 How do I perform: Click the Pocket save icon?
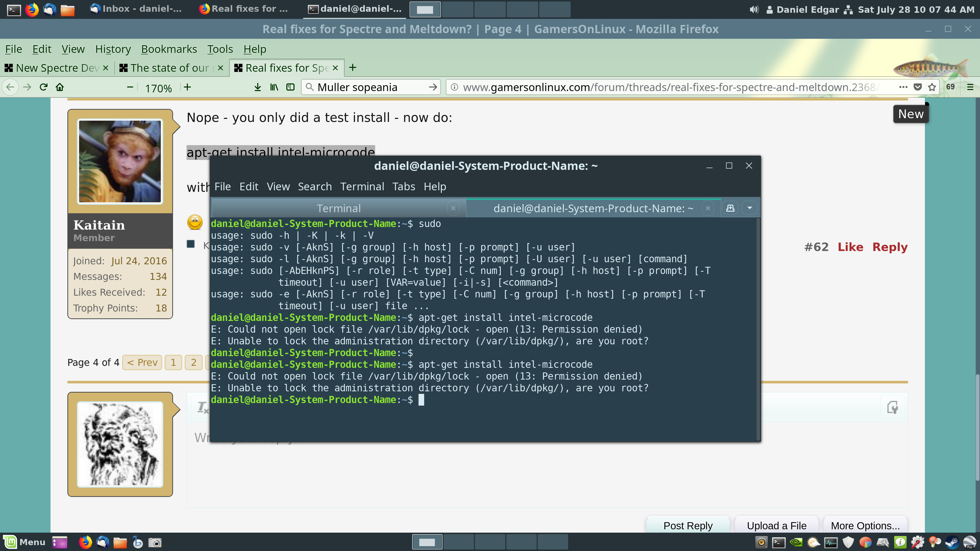[918, 87]
